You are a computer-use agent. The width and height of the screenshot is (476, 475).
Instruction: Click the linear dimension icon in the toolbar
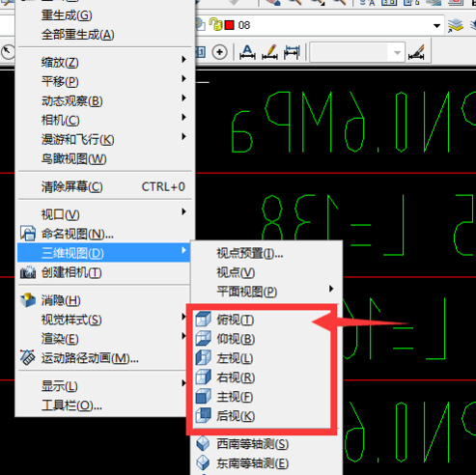[292, 52]
